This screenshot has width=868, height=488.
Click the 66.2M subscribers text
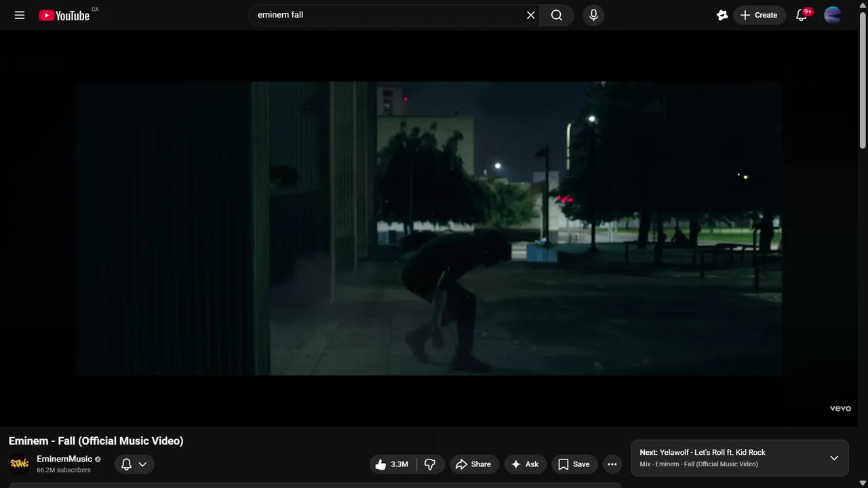click(64, 470)
